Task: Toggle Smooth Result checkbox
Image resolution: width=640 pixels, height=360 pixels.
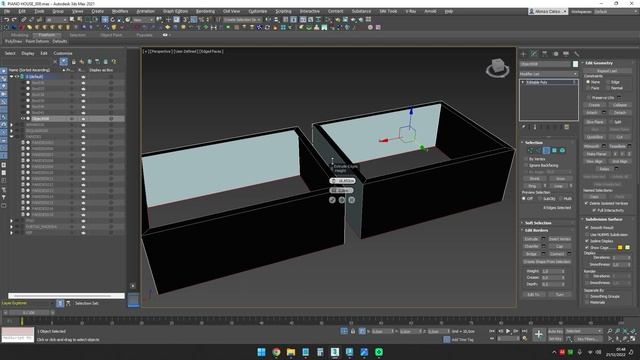Action: pos(587,228)
